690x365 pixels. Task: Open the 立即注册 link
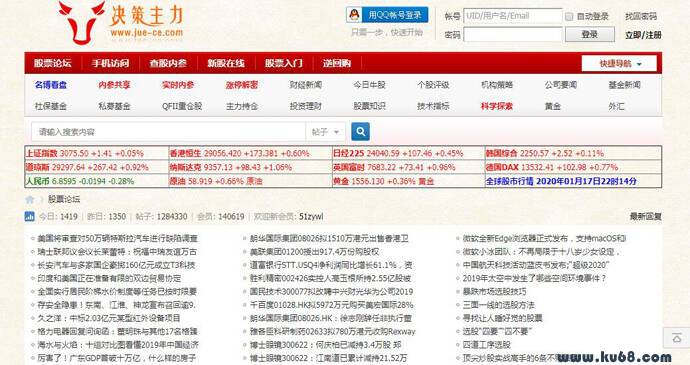643,35
